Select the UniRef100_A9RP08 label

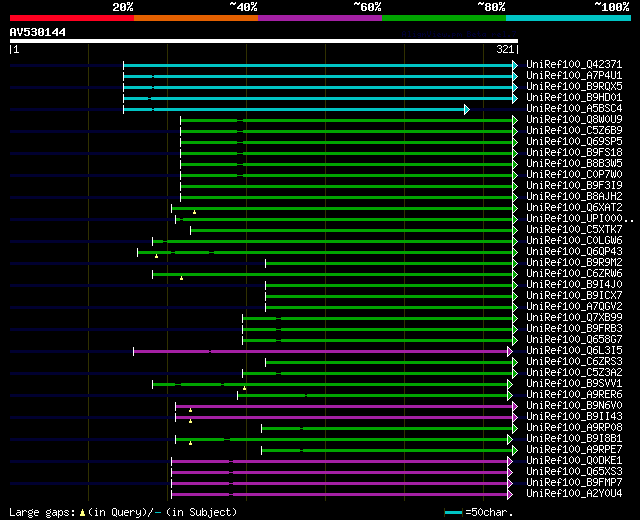point(574,428)
